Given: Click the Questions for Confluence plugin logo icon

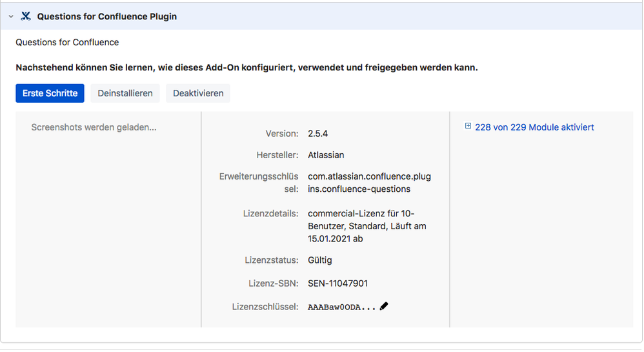Looking at the screenshot, I should click(25, 16).
